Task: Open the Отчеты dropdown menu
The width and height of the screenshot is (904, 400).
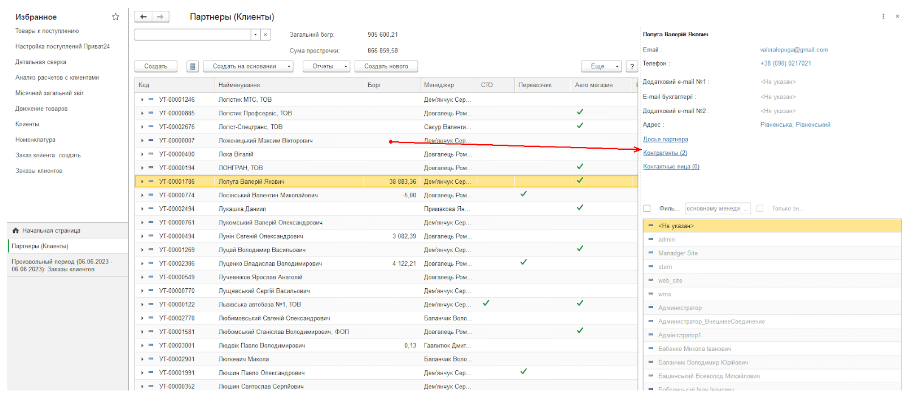Action: [x=327, y=66]
